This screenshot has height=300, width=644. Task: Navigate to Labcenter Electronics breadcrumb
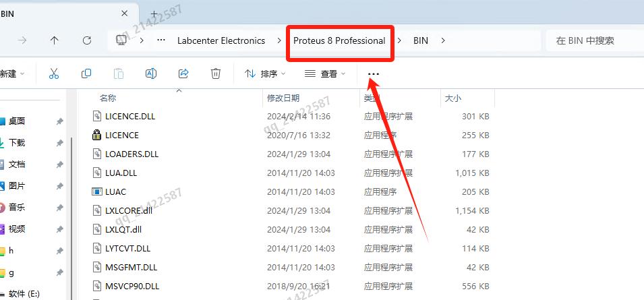(221, 40)
